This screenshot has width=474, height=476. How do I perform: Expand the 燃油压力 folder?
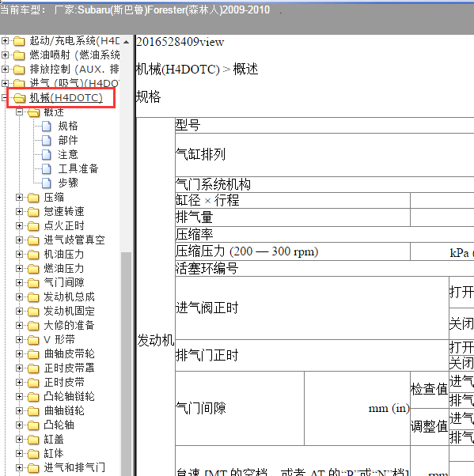(x=19, y=268)
